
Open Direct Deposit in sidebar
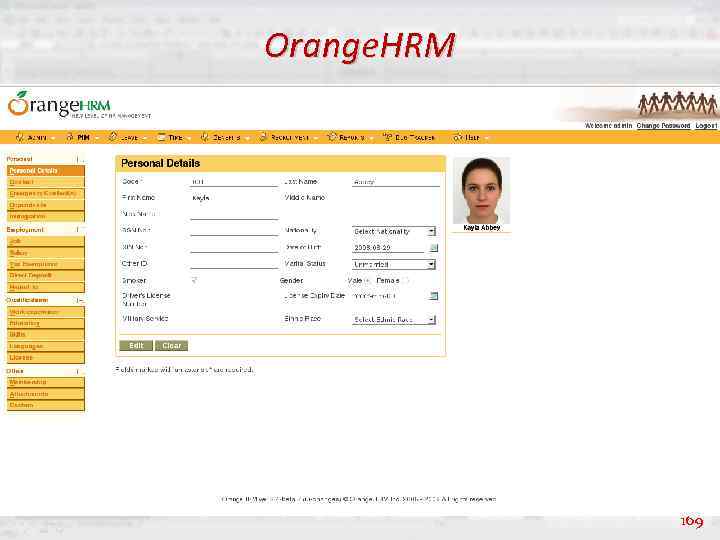click(x=46, y=276)
